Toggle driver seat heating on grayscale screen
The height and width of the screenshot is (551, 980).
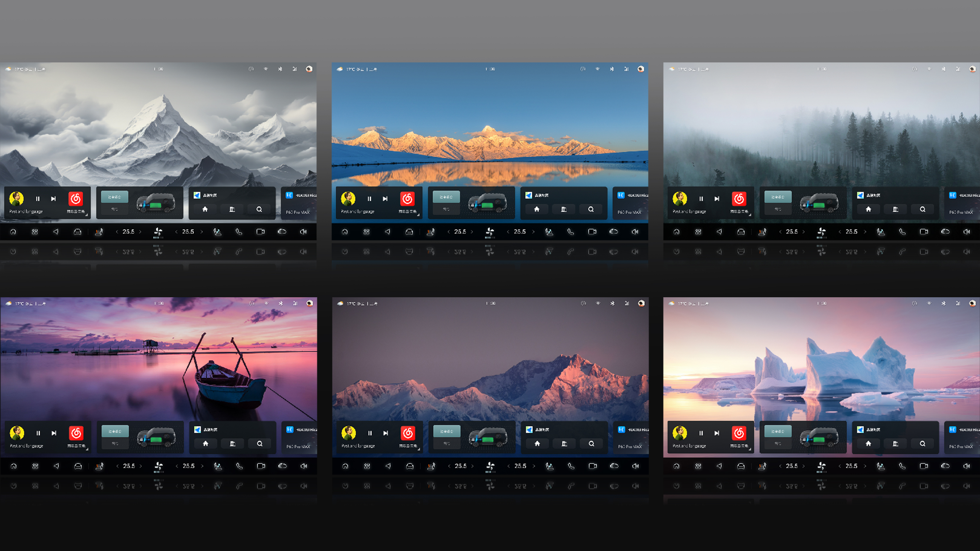click(98, 232)
